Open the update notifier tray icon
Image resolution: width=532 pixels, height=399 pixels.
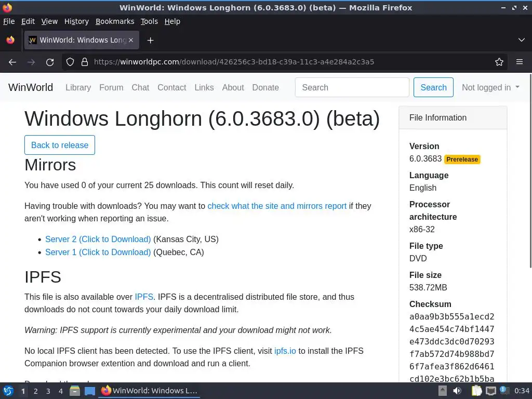point(504,390)
